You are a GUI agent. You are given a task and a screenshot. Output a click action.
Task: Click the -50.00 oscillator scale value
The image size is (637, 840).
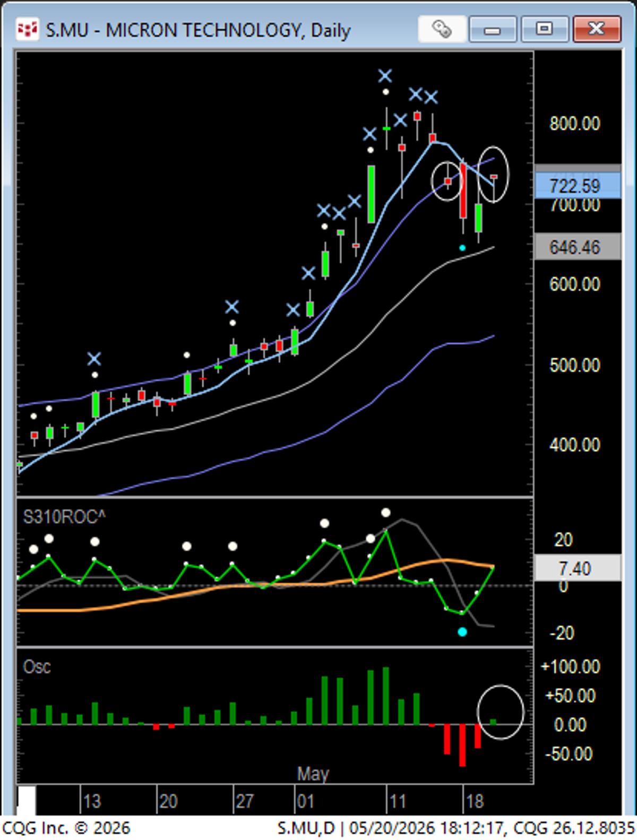point(570,754)
